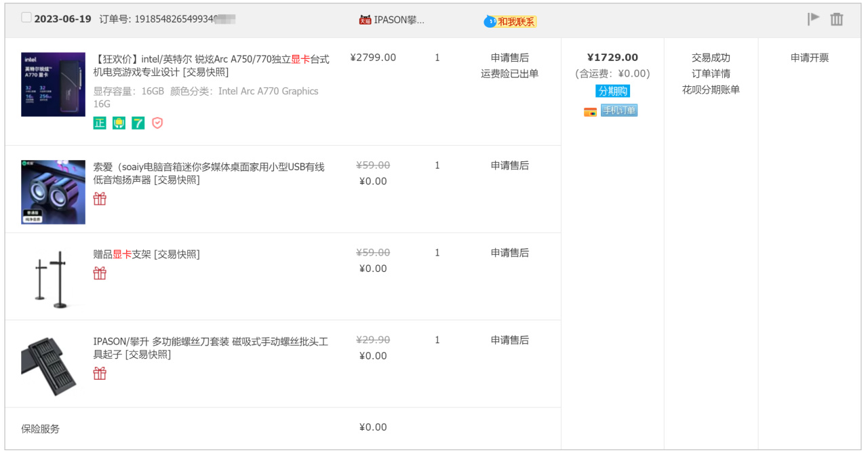Image resolution: width=868 pixels, height=457 pixels.
Task: Open the IPASON store link
Action: (x=399, y=20)
